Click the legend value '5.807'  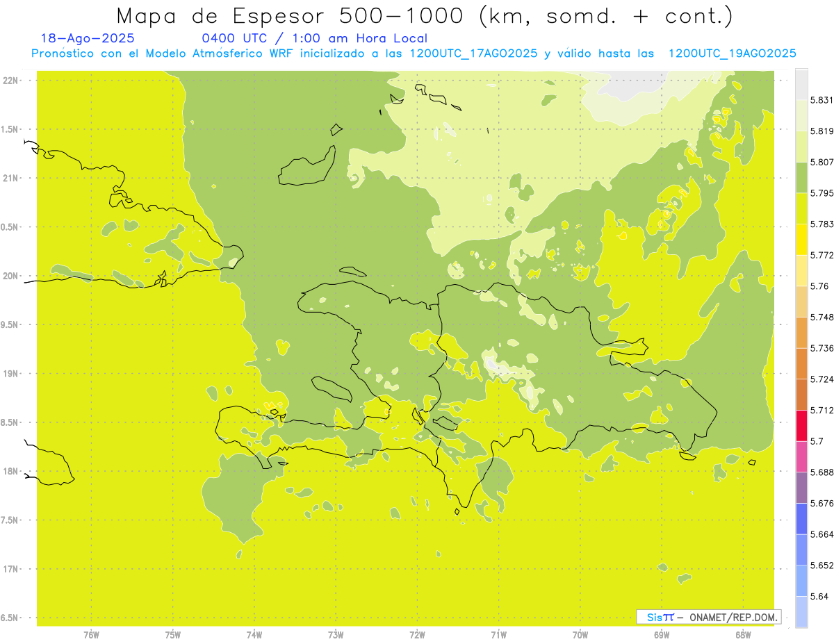821,162
